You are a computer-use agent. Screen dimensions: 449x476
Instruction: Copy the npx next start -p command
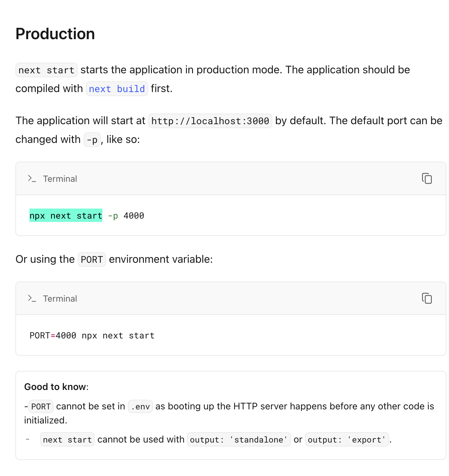click(x=427, y=178)
